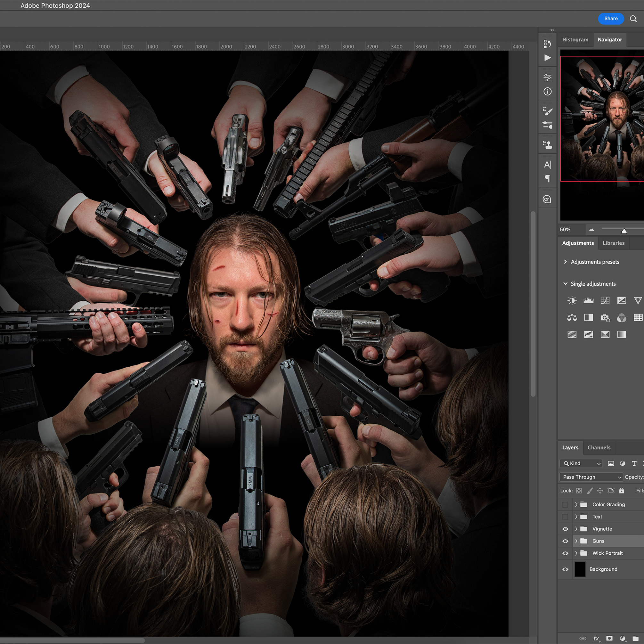Open the Info panel icon
The height and width of the screenshot is (644, 644).
tap(547, 91)
